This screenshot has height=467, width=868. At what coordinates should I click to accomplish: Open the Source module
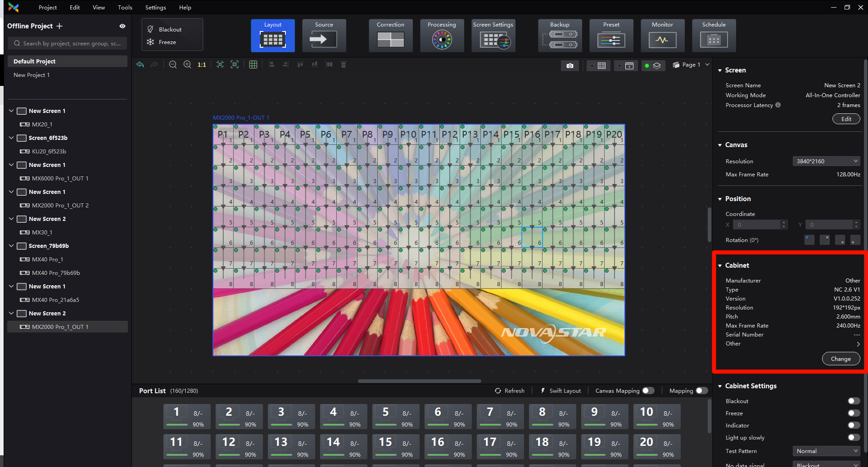[324, 36]
